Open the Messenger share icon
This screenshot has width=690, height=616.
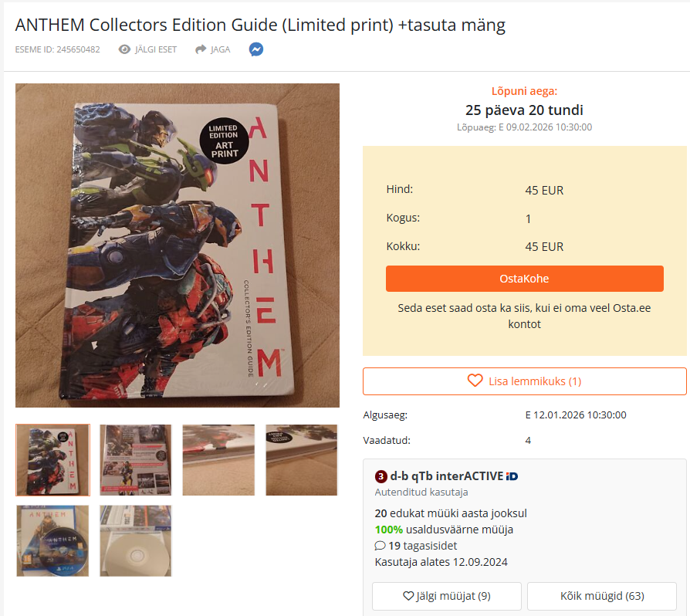click(x=256, y=49)
